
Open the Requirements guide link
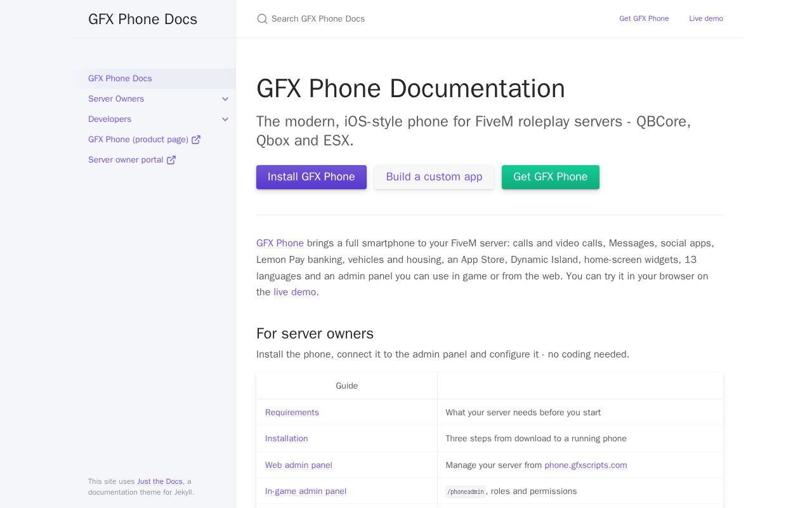(x=292, y=413)
